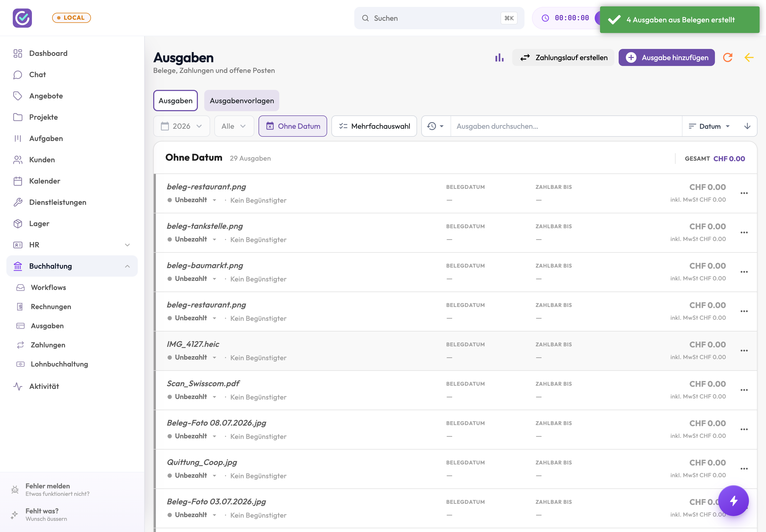Click the yellow back arrow icon
The width and height of the screenshot is (766, 532).
[x=749, y=58]
